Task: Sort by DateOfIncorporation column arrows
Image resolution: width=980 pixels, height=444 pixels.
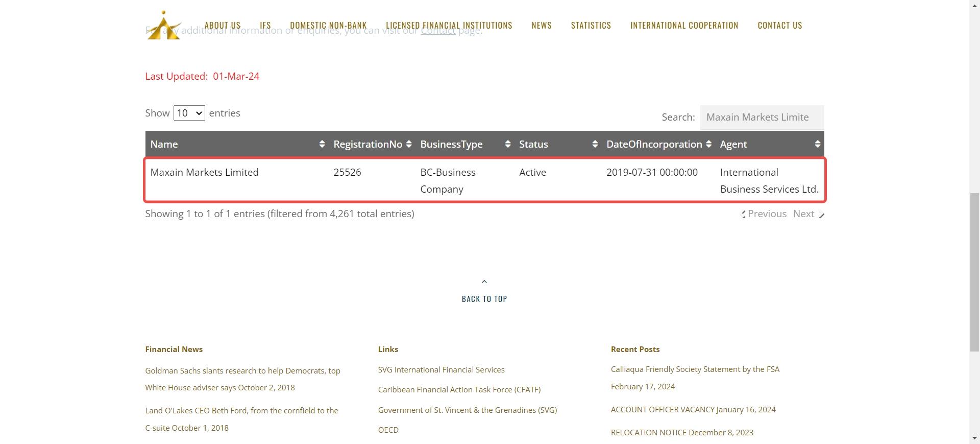Action: point(708,144)
